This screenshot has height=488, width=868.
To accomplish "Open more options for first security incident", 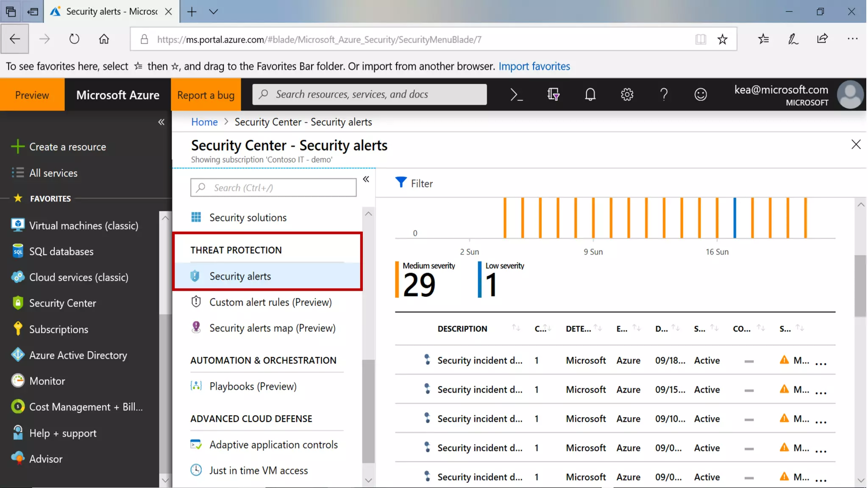I will click(x=821, y=363).
